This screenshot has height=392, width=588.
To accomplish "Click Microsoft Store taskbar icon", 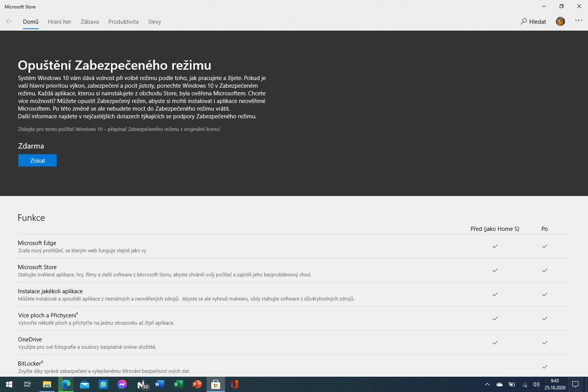I will pyautogui.click(x=216, y=384).
